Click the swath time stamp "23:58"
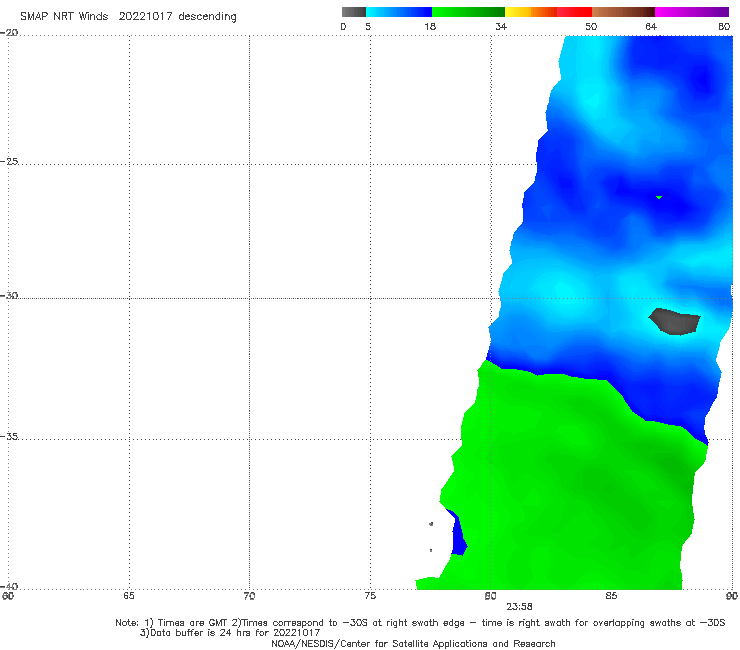 [x=520, y=607]
